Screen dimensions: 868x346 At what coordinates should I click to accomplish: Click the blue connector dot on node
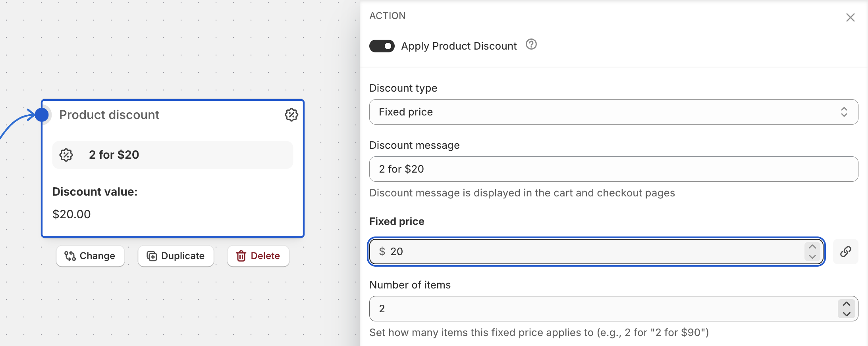tap(42, 115)
